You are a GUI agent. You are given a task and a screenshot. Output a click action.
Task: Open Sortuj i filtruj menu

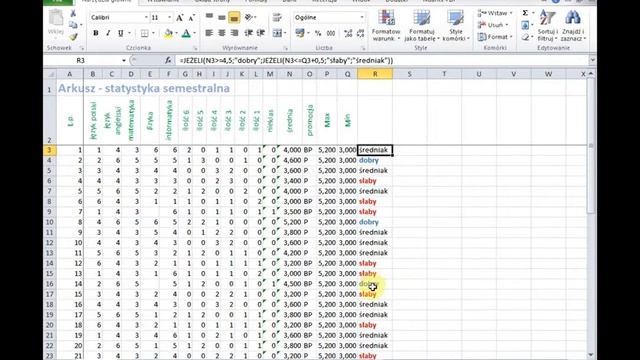tap(547, 26)
